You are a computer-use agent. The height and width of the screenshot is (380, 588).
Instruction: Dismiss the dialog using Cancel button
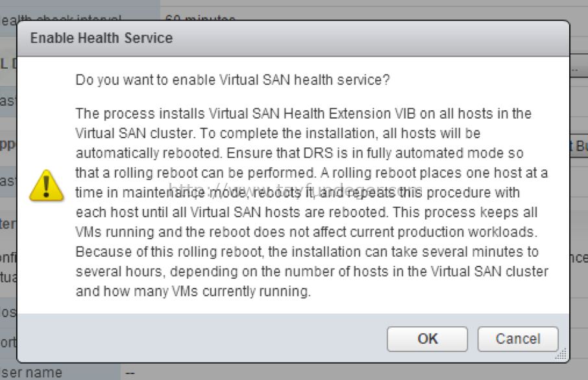click(518, 338)
